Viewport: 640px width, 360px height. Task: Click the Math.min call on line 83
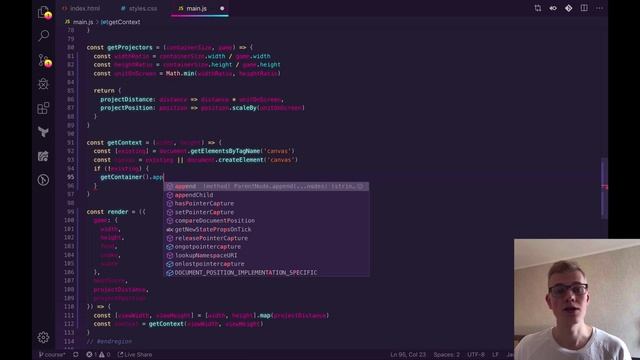click(179, 73)
